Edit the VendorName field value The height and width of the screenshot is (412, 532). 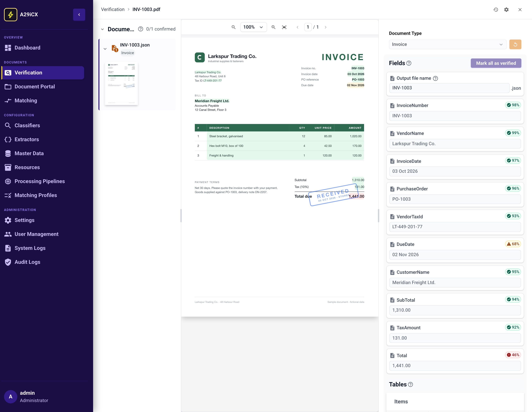click(455, 144)
